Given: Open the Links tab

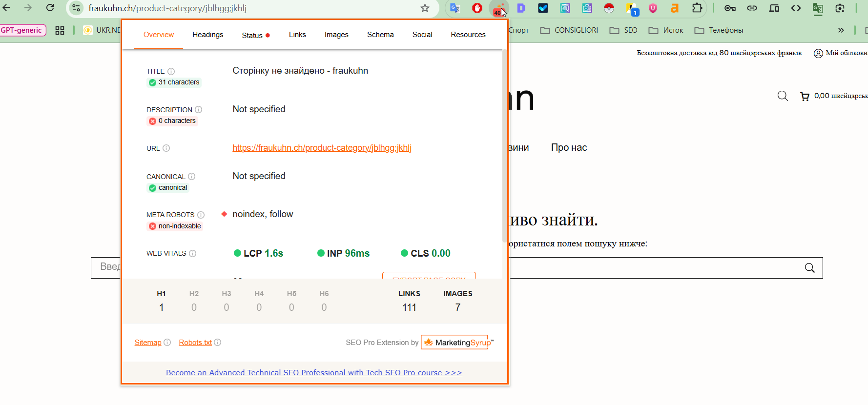Looking at the screenshot, I should (297, 35).
